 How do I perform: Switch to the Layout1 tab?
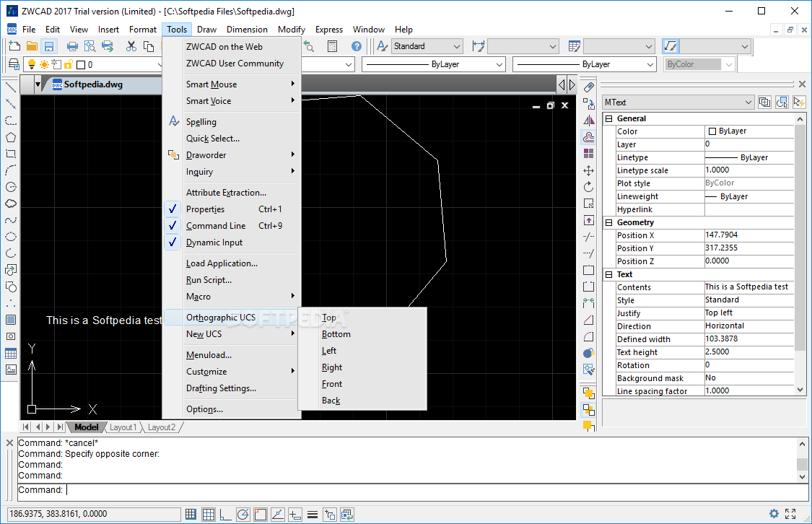pyautogui.click(x=123, y=427)
